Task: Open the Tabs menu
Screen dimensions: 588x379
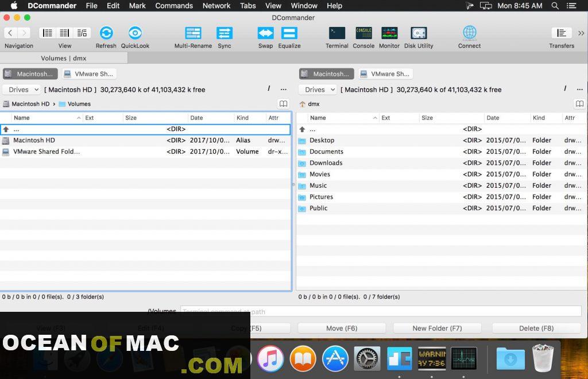Action: point(248,6)
